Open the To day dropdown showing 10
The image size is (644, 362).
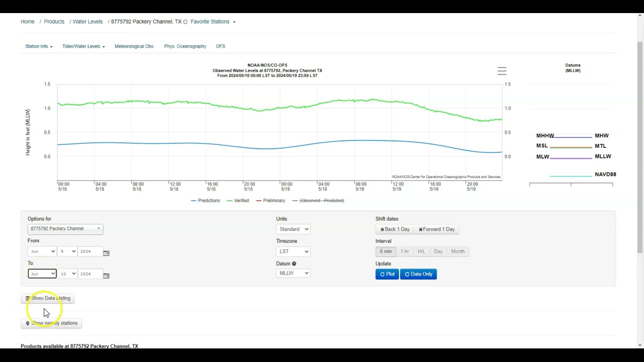click(67, 274)
